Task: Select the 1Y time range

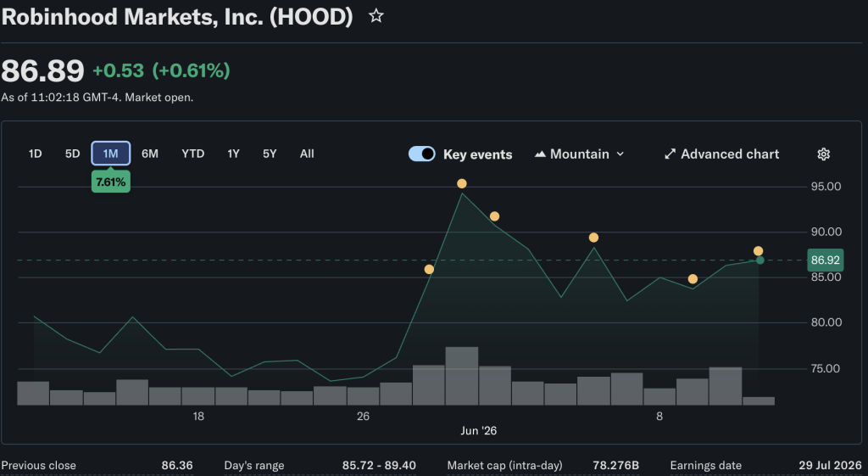Action: coord(233,154)
